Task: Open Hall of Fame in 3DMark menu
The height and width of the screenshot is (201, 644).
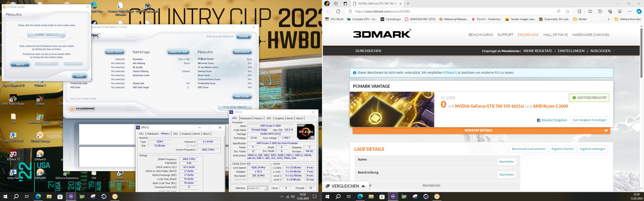Action: pos(555,35)
